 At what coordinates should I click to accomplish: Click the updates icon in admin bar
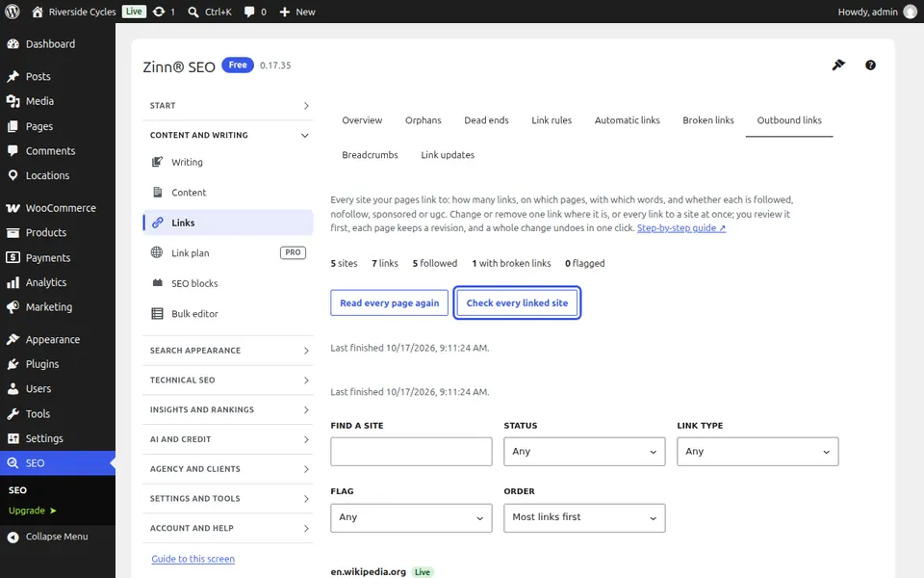click(x=159, y=12)
